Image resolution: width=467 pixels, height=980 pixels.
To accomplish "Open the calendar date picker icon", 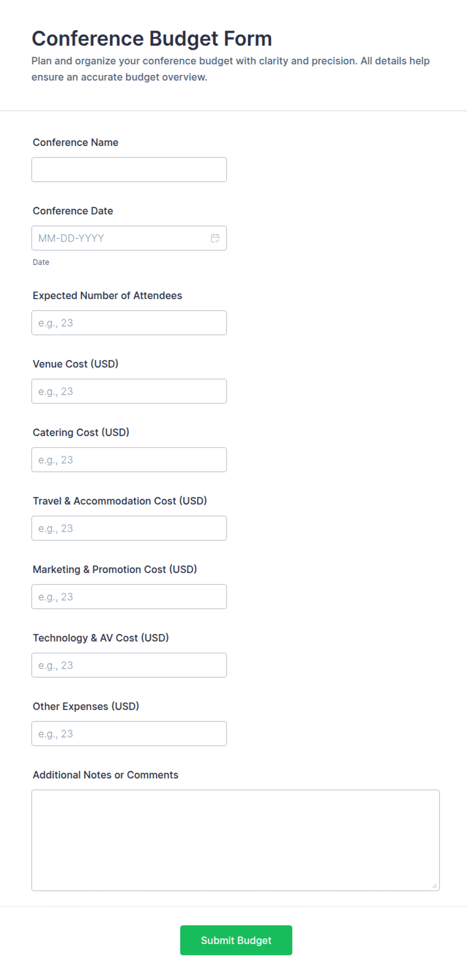I will coord(215,238).
